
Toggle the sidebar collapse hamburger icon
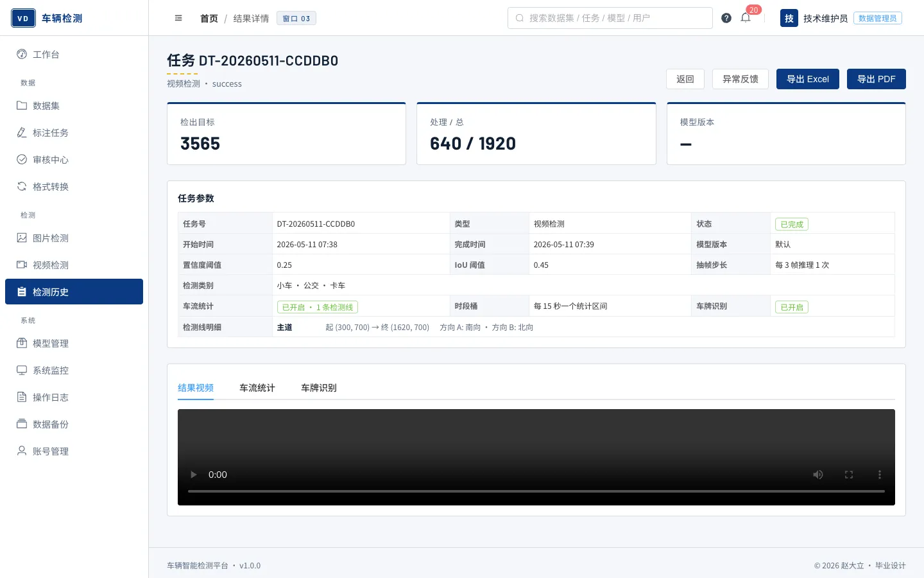point(178,18)
